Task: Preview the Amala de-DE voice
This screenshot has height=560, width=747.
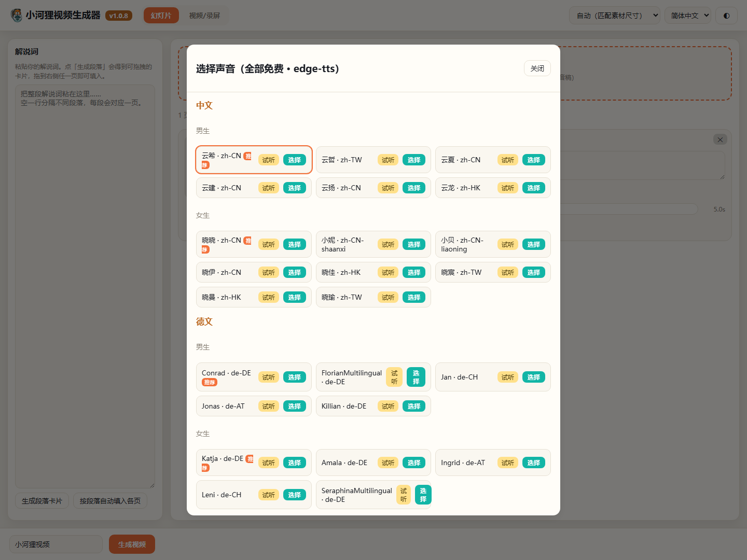Action: coord(388,463)
